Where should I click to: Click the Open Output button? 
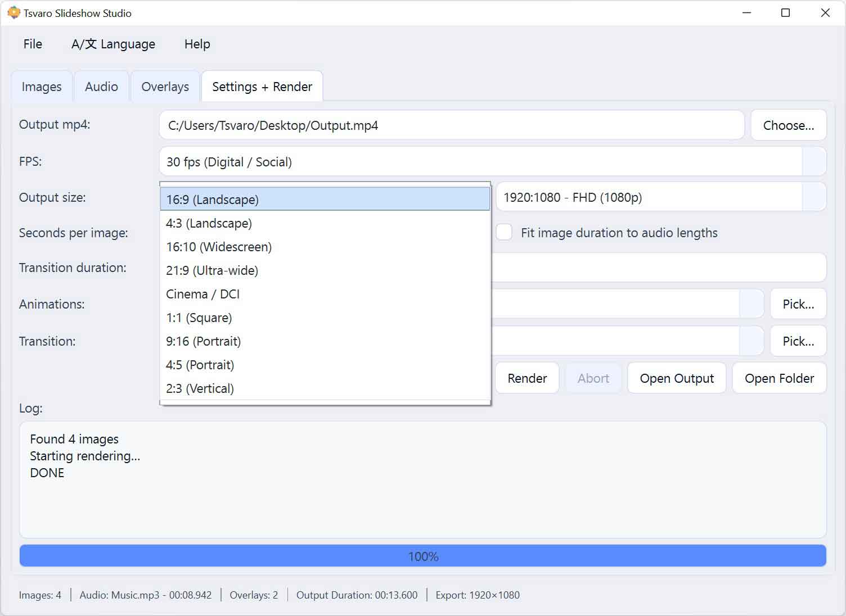pos(676,378)
